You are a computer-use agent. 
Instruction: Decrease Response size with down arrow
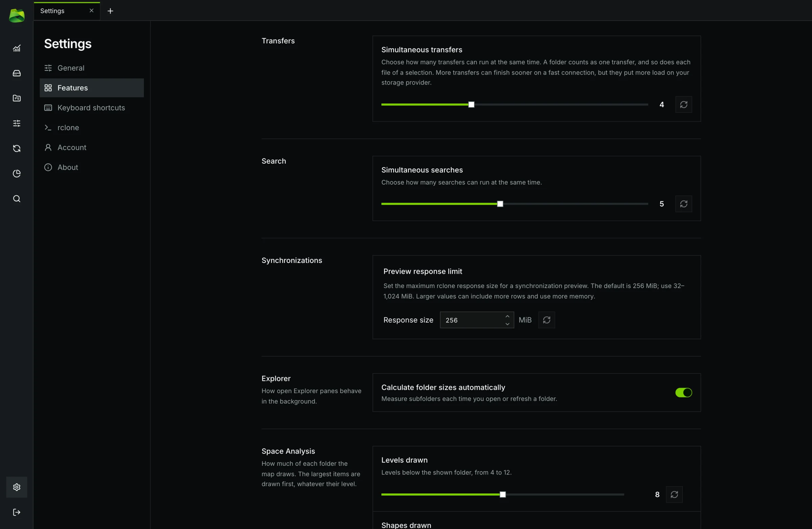pos(507,324)
